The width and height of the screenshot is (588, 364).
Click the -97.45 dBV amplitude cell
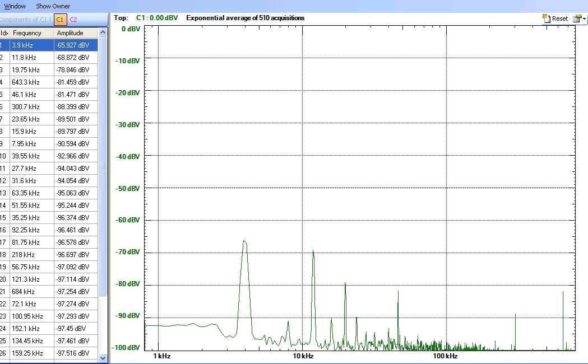click(x=76, y=328)
